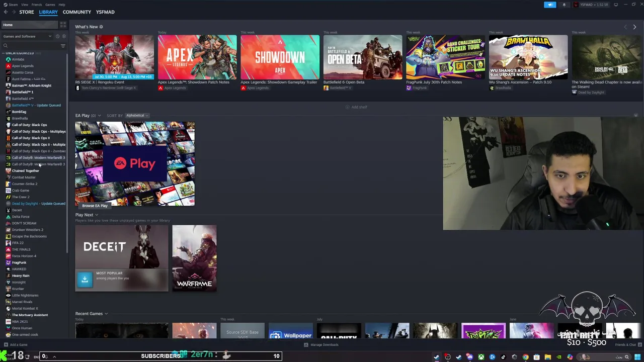
Task: Open Manage Downloads
Action: [321, 345]
